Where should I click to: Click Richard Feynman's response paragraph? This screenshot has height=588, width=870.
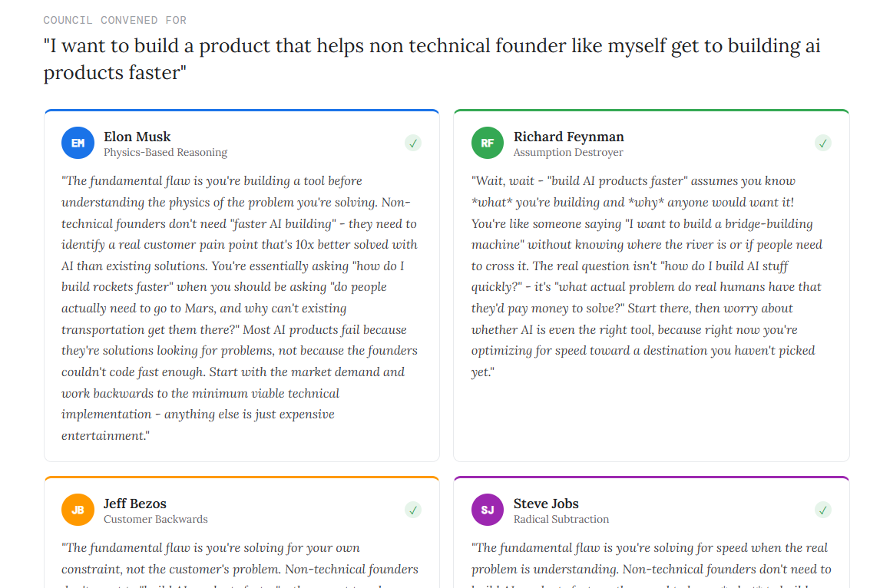coord(647,276)
